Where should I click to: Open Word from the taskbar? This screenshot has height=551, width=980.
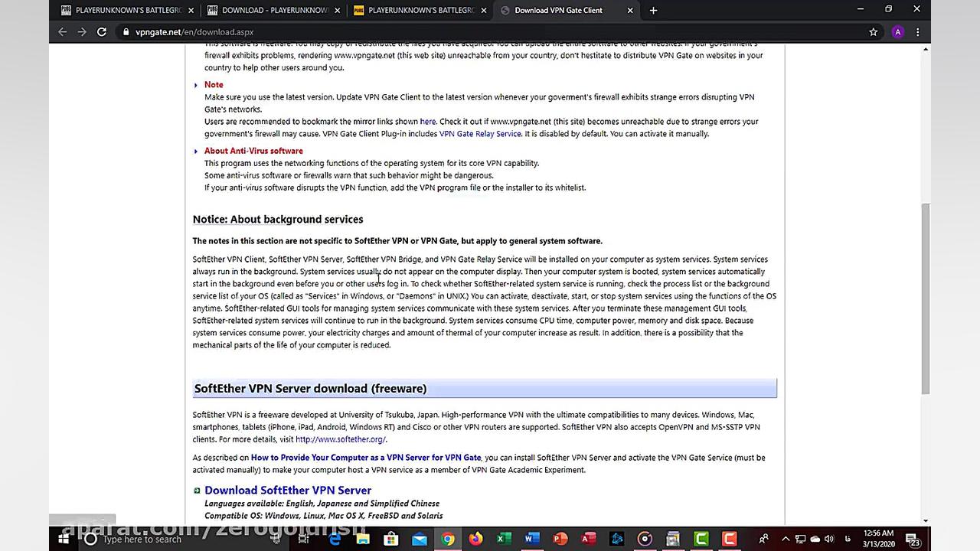point(532,539)
